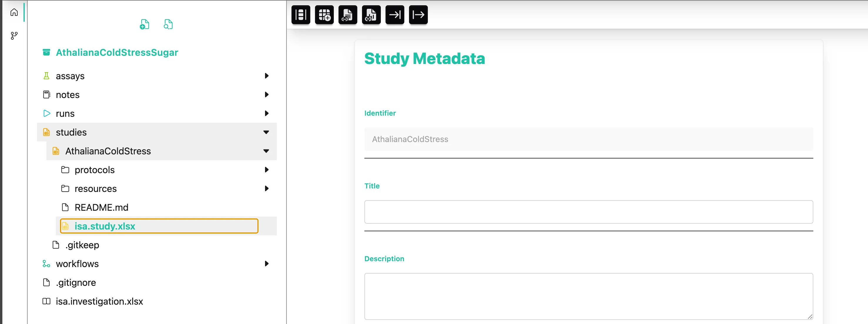Click the linked chart document toolbar icon
Viewport: 868px width, 324px height.
point(371,15)
